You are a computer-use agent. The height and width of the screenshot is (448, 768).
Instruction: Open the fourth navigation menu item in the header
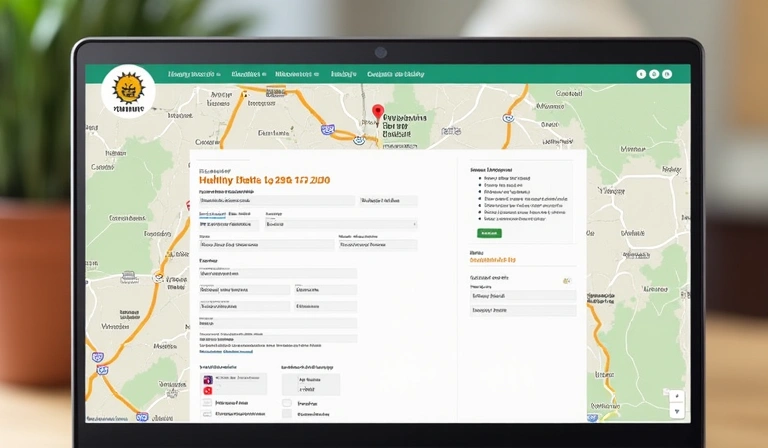(344, 74)
